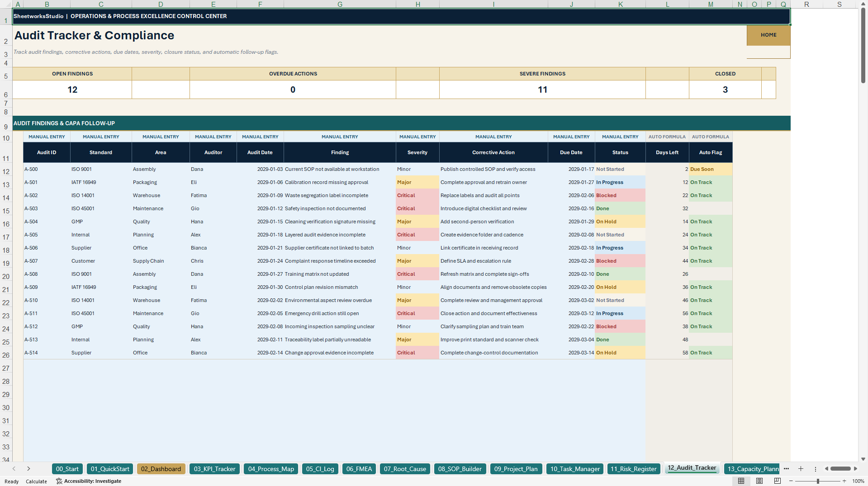The image size is (868, 486).
Task: Go to the 11_Risk_Register tab
Action: pyautogui.click(x=633, y=469)
